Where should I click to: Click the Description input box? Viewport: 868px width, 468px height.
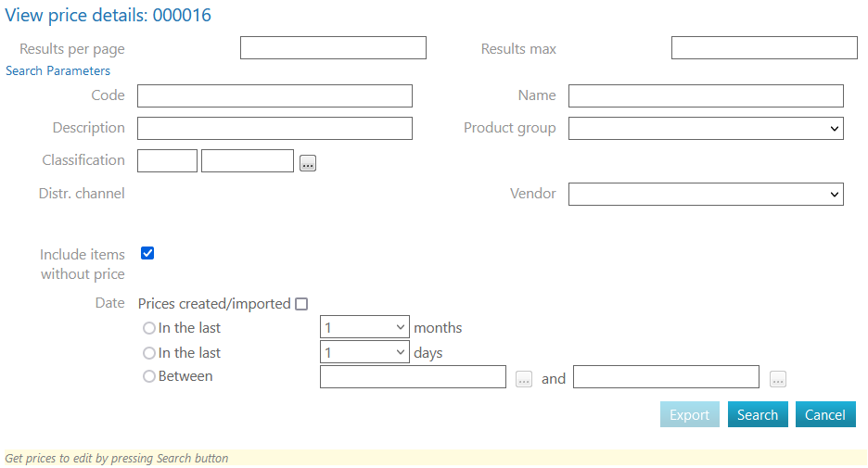(x=274, y=129)
